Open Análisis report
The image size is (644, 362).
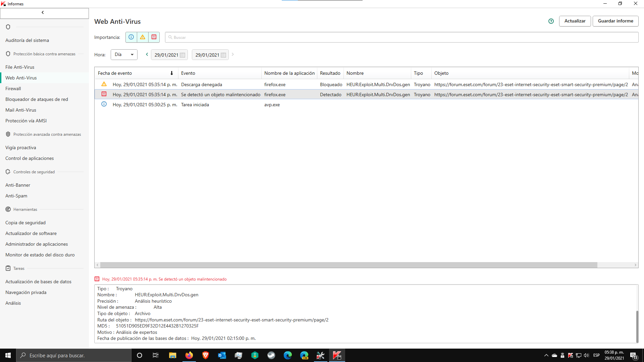(x=13, y=303)
